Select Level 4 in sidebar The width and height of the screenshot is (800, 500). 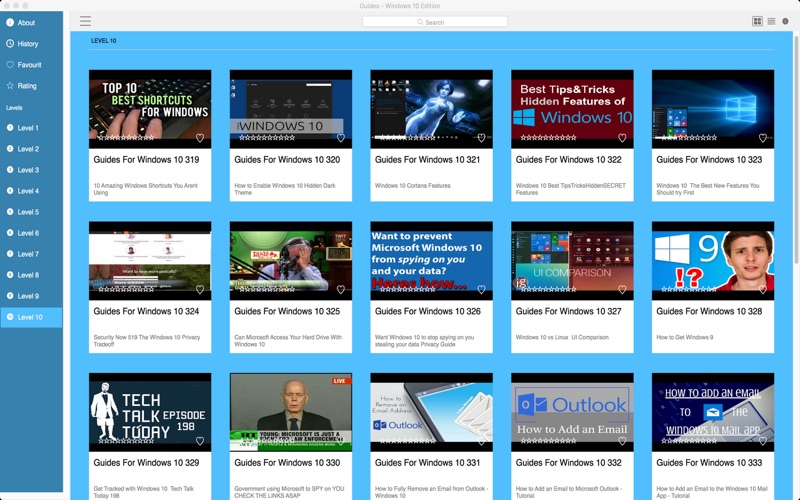click(31, 191)
